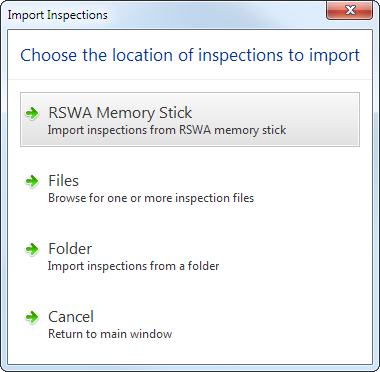Click 'Return to main window' description

pyautogui.click(x=110, y=334)
